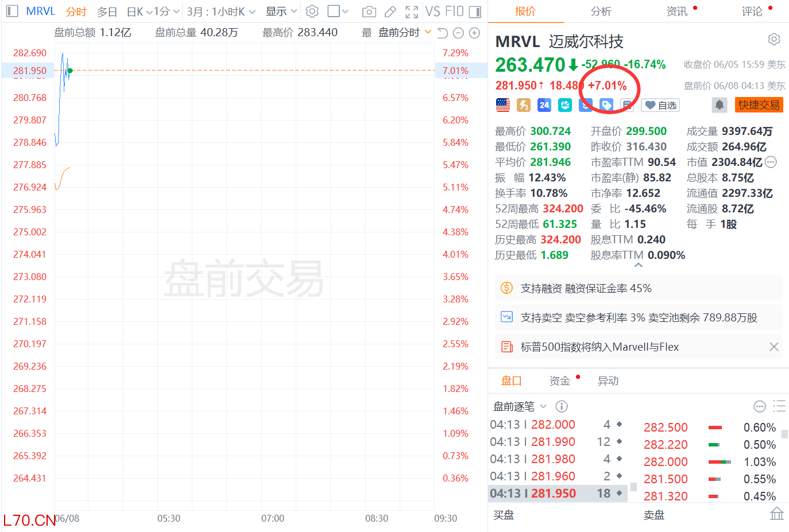Select the pencil drawing tool
The image size is (789, 532).
(x=390, y=11)
